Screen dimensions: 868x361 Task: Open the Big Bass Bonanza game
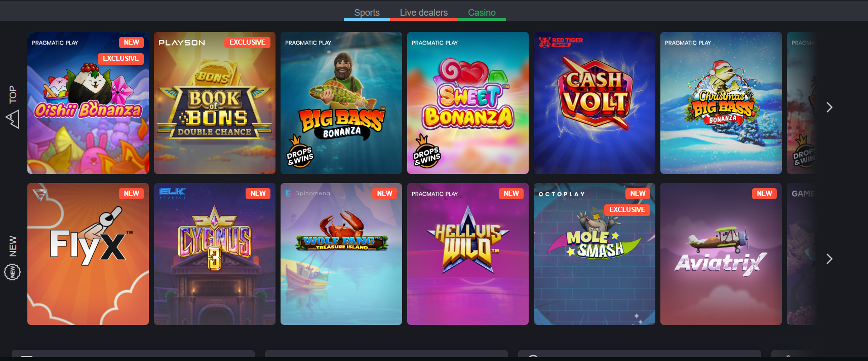pyautogui.click(x=341, y=103)
